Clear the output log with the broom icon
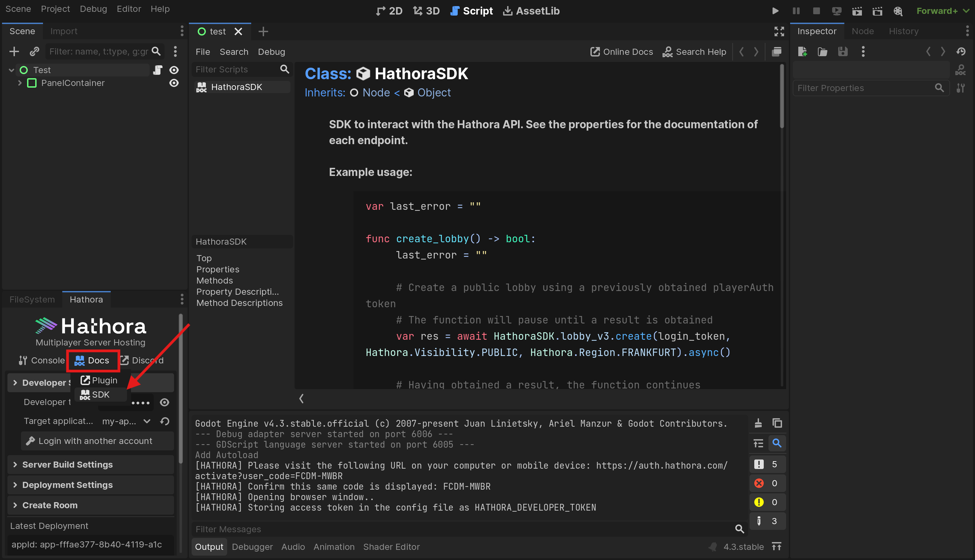 [758, 423]
